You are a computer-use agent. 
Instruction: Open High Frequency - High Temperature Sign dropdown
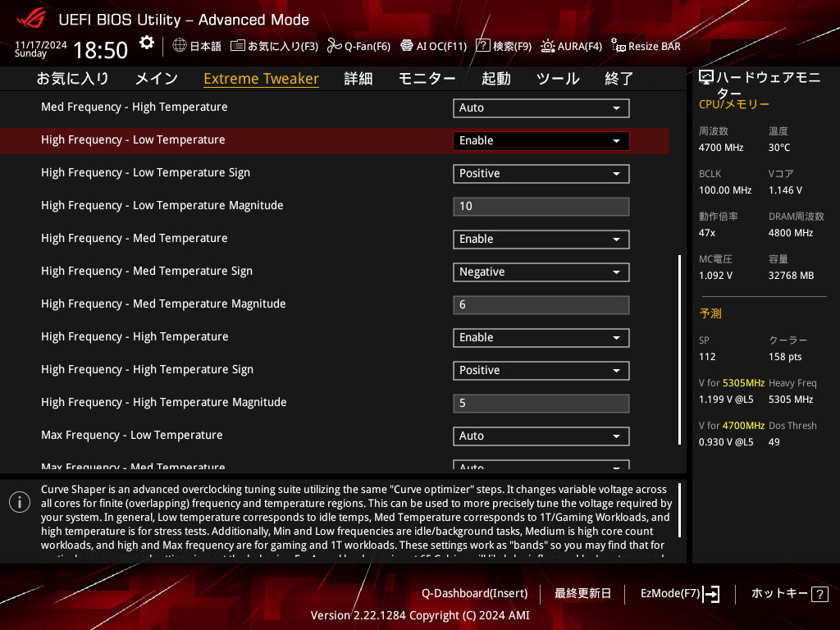[x=541, y=370]
